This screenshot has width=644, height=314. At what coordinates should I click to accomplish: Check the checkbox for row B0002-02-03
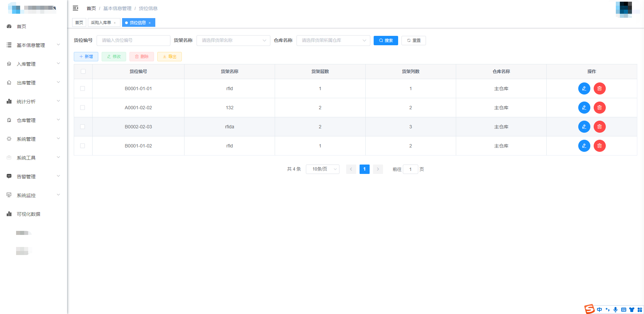click(83, 127)
